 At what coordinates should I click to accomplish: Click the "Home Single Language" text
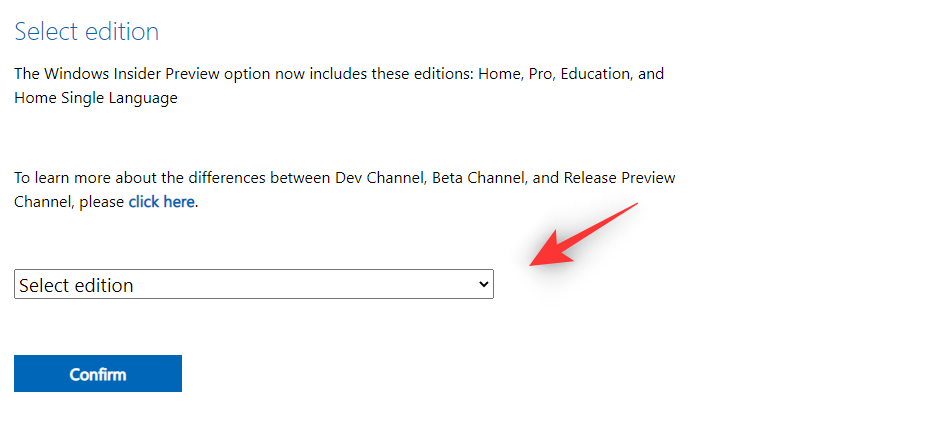tap(96, 98)
